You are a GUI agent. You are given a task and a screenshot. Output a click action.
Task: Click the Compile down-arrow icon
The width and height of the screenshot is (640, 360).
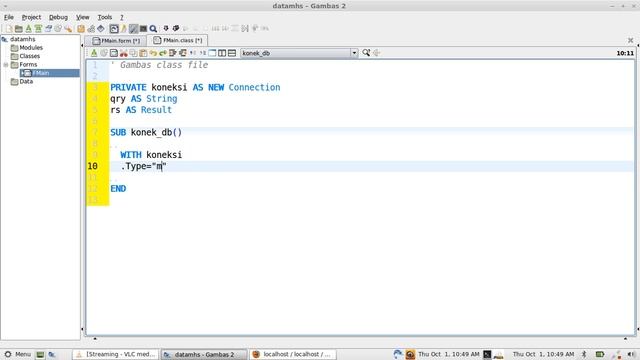click(166, 28)
